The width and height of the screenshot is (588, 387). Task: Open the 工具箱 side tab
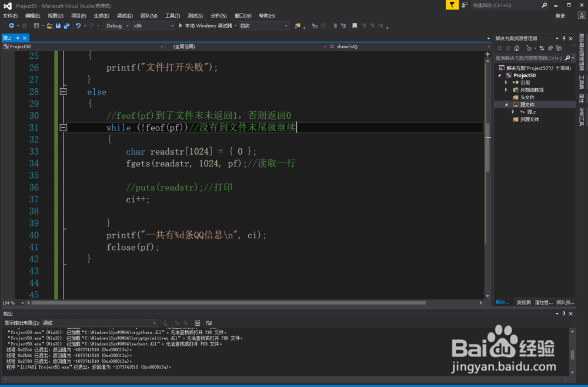582,82
